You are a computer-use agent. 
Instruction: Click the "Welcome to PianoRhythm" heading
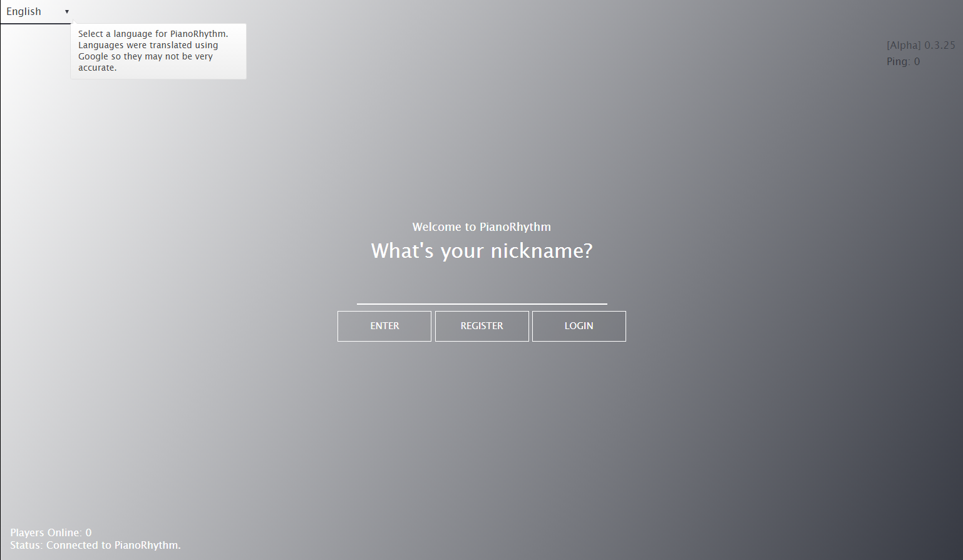point(481,227)
